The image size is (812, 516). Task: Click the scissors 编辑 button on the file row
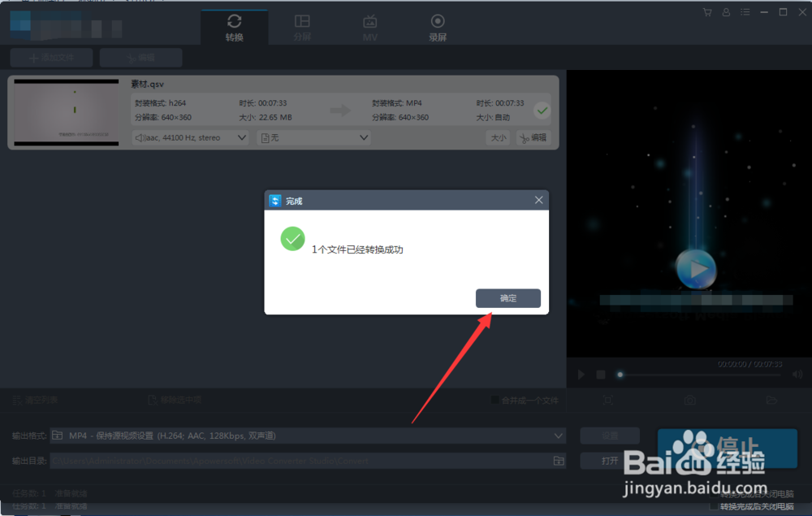[533, 138]
